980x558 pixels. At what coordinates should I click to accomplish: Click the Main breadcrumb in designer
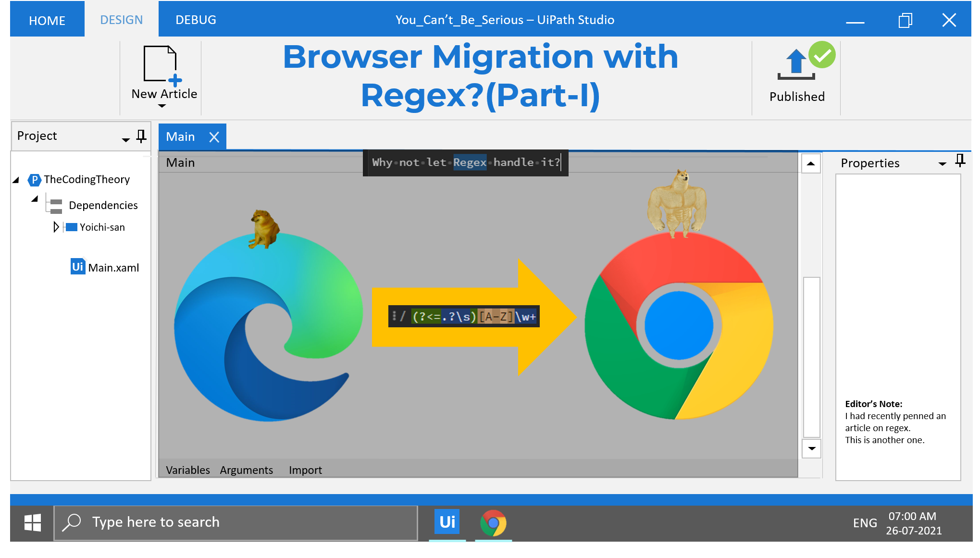180,162
